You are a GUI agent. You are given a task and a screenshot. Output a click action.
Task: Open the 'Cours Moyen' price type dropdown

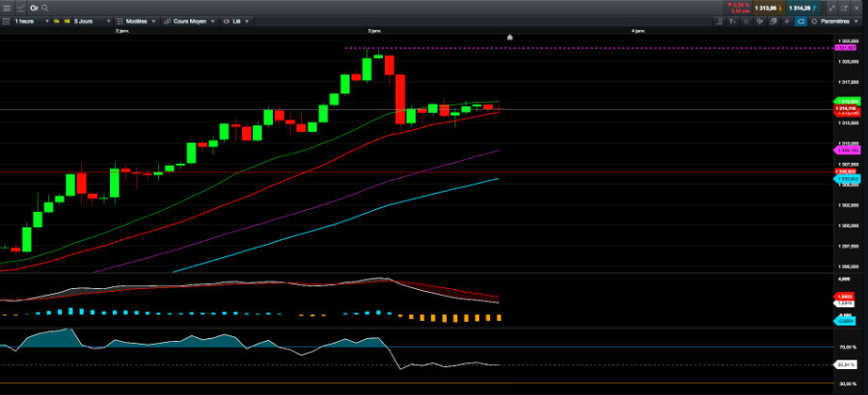(x=189, y=21)
